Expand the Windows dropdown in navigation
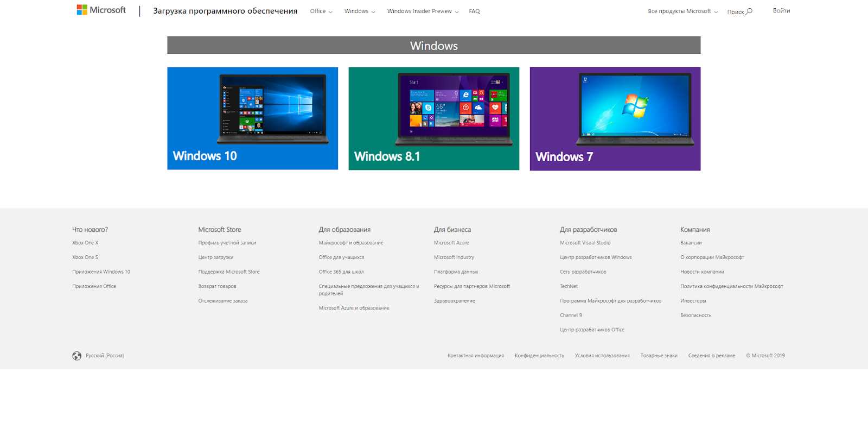 (360, 11)
